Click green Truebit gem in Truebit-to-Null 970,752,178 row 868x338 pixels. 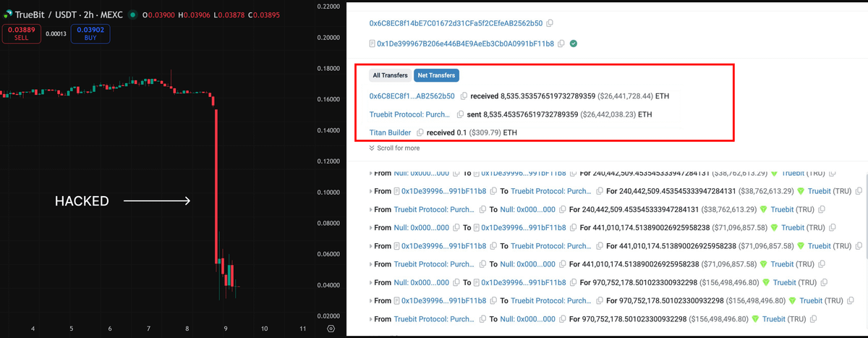[756, 318]
